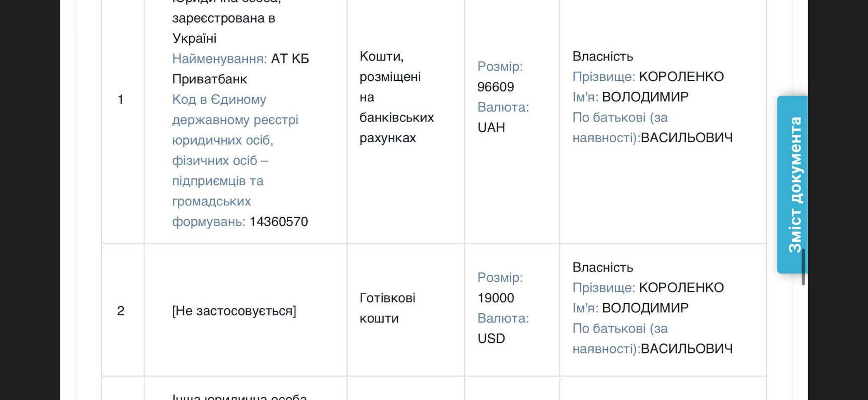The height and width of the screenshot is (400, 868).
Task: Click amount 19000 in row 2
Action: pos(496,298)
